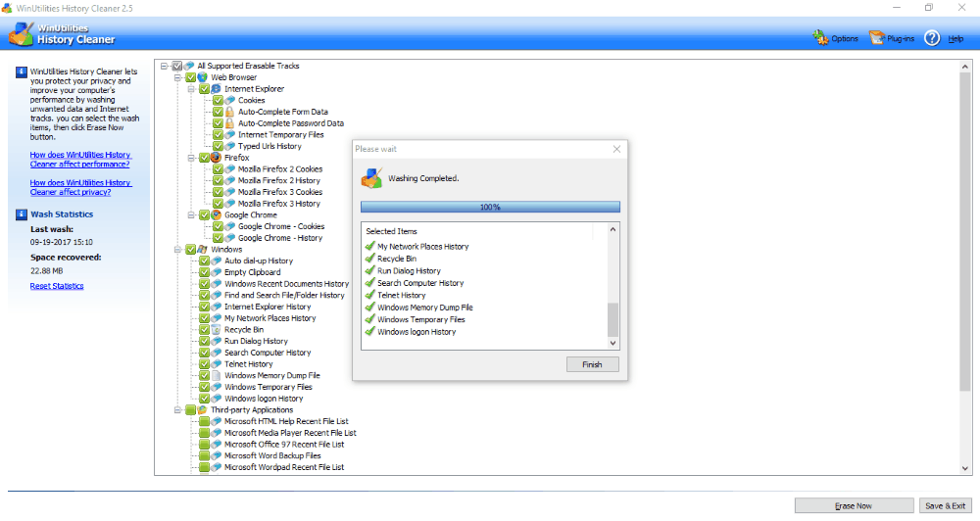The width and height of the screenshot is (980, 521).
Task: Select Search Computer History in dialog list
Action: pos(420,283)
